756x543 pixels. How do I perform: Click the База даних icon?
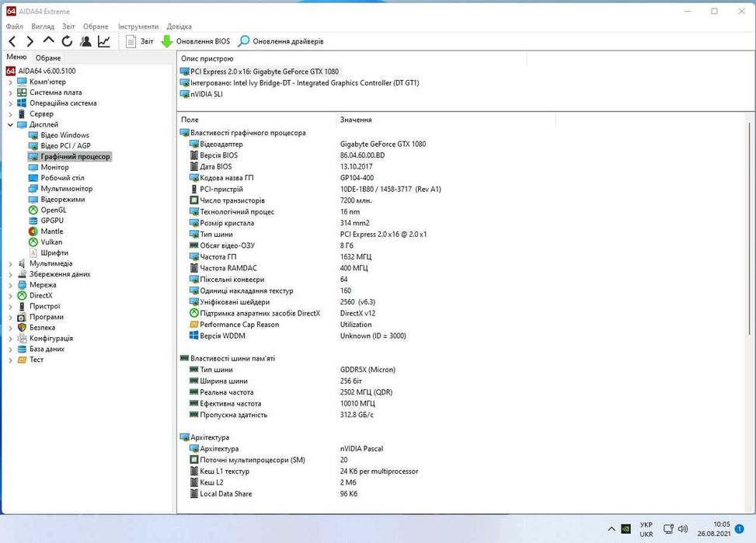coord(22,349)
